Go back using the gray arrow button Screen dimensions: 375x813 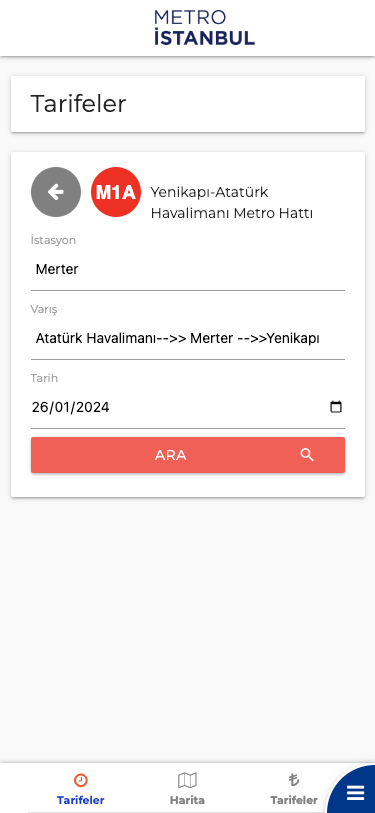point(56,192)
